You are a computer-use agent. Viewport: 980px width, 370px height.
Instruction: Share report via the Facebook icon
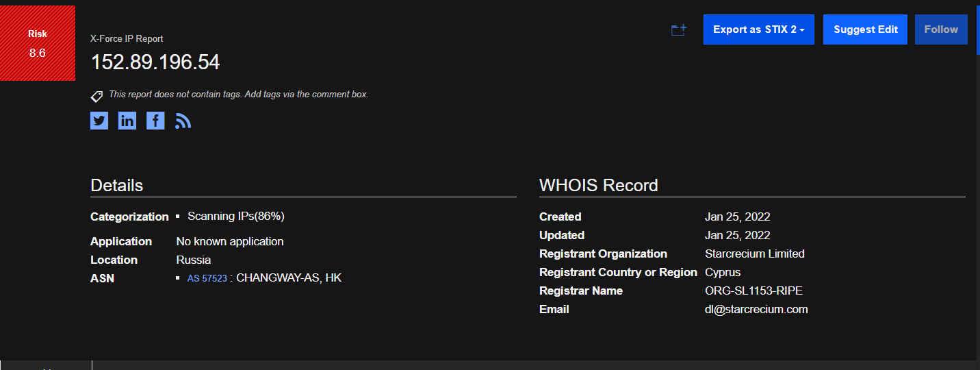(x=155, y=121)
